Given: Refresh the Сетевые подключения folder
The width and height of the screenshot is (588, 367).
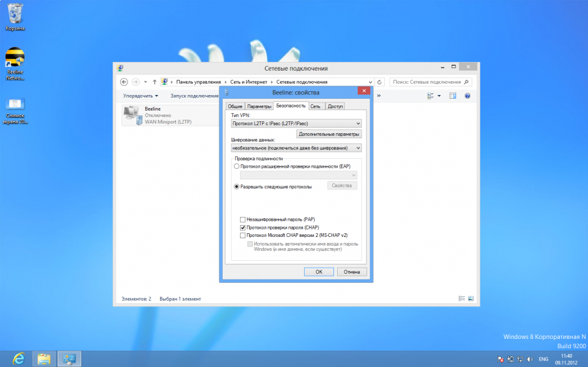Looking at the screenshot, I should (379, 82).
